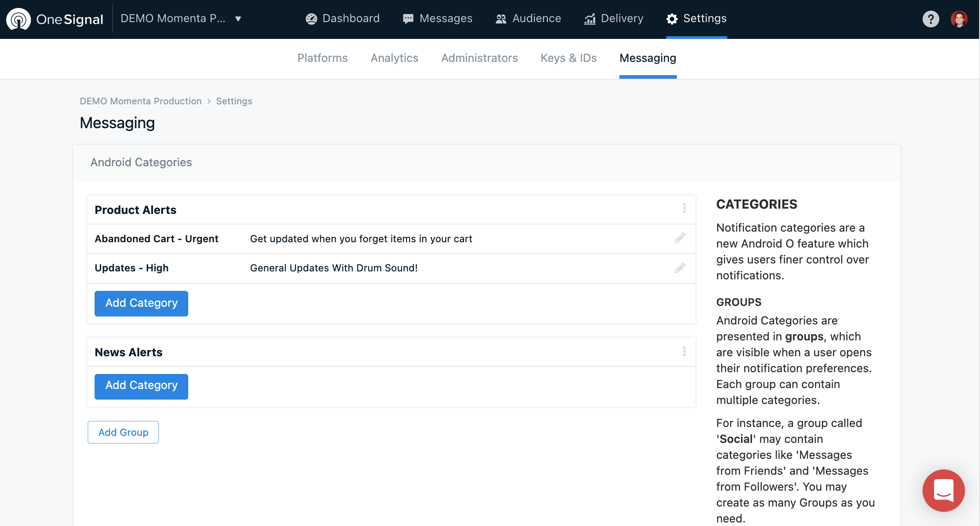
Task: Edit the Abandoned Cart - Urgent category
Action: [680, 239]
